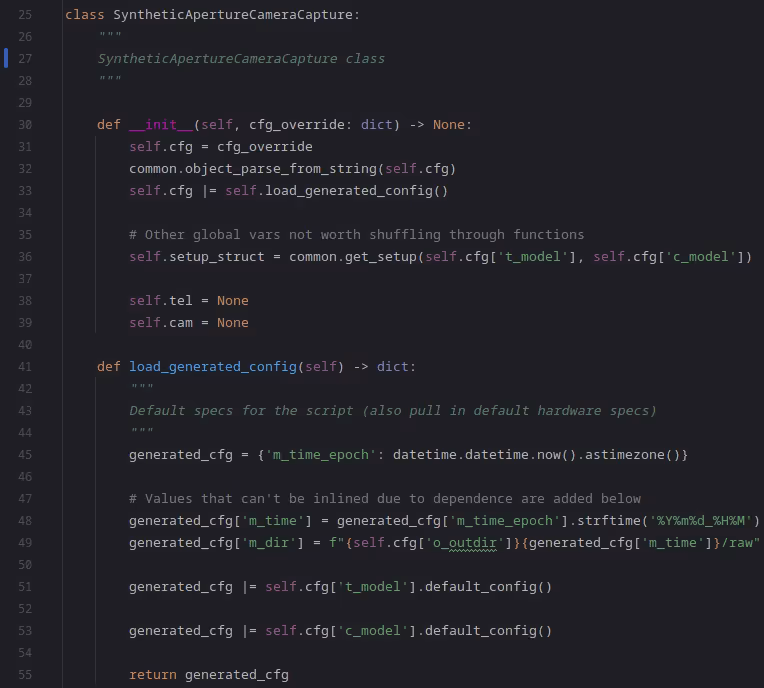Click the 'dict' return type on line 41
764x688 pixels.
click(x=393, y=367)
